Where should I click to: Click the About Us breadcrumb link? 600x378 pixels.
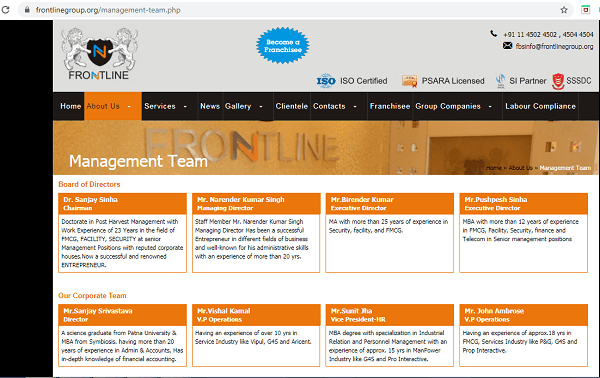pos(520,168)
